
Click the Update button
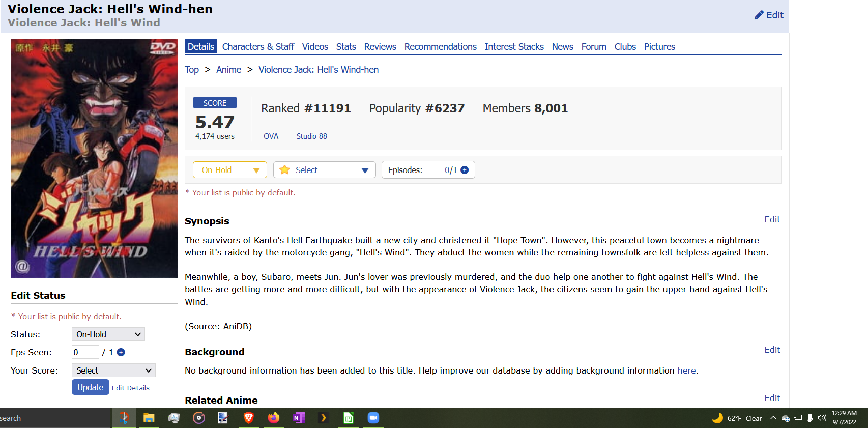pos(91,387)
